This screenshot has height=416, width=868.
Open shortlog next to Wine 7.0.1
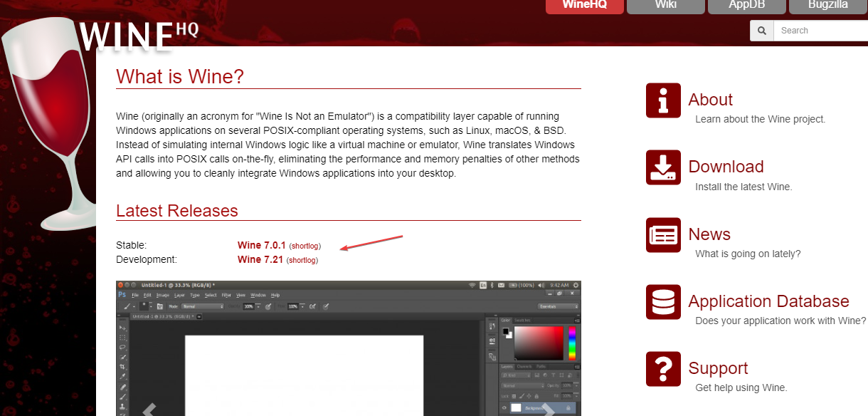point(305,246)
